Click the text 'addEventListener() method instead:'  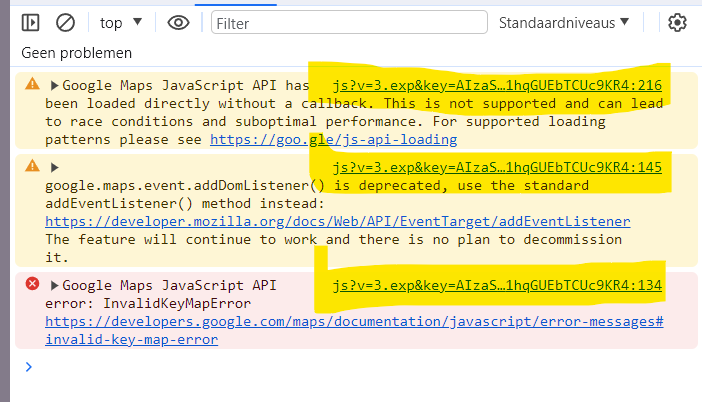tap(185, 204)
